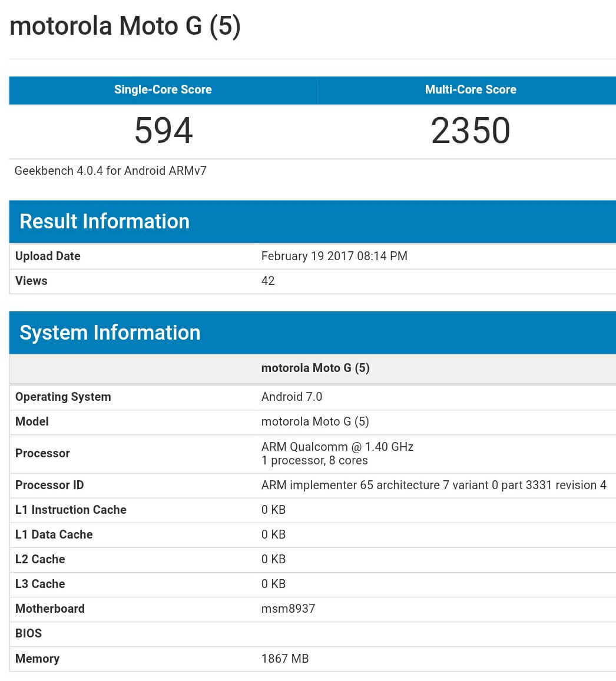Screen dimensions: 616x681
Task: Click the L3 Cache label
Action: click(x=40, y=584)
